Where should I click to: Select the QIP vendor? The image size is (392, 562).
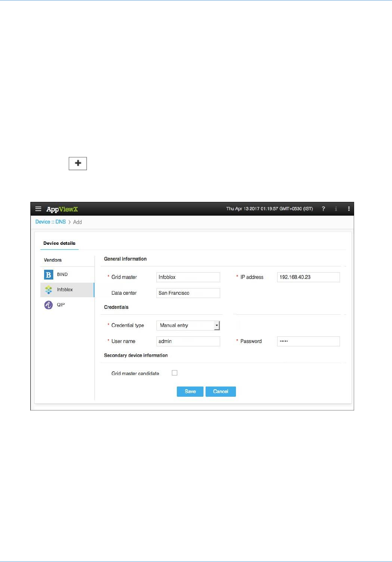tap(67, 305)
